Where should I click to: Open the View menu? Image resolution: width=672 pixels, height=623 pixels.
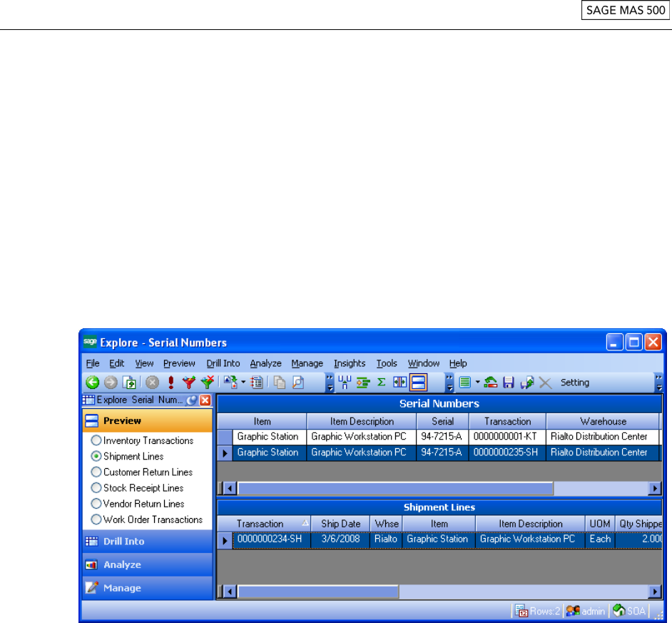144,363
